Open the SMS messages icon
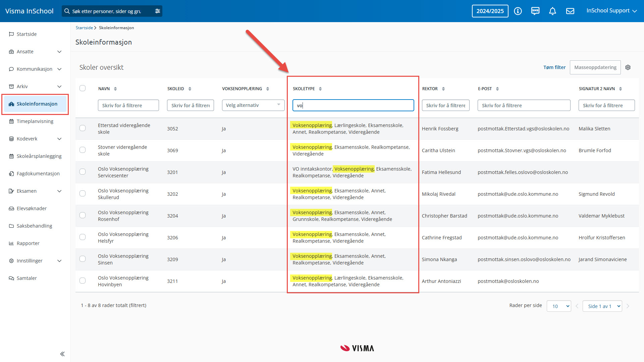 tap(535, 11)
